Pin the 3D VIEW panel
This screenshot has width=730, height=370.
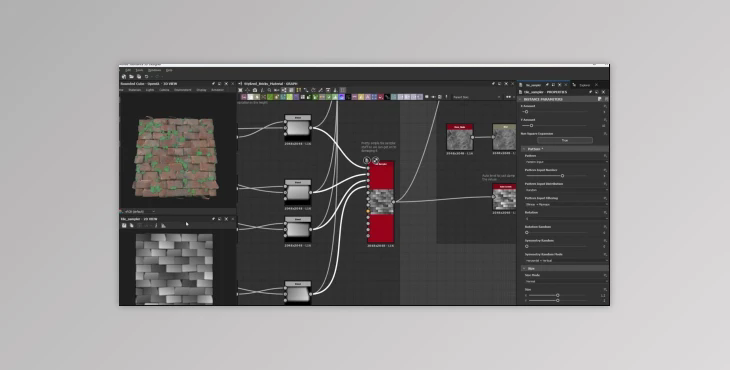coord(214,84)
